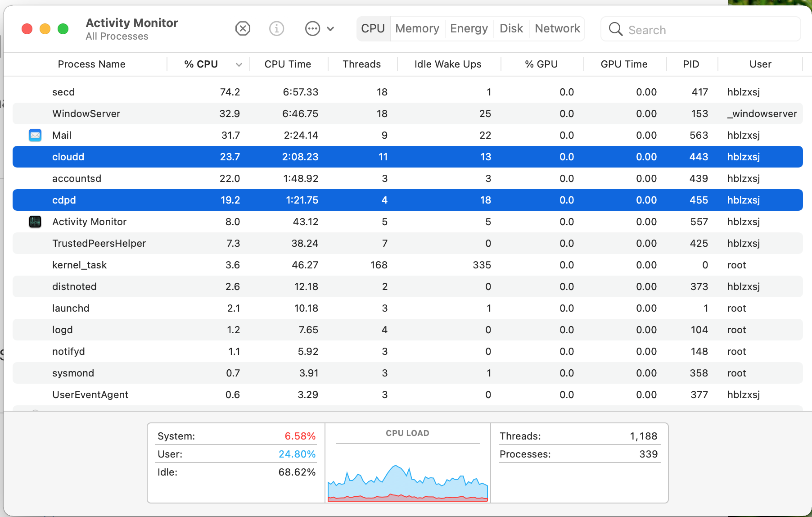The height and width of the screenshot is (517, 812).
Task: Sort processes by PID column header
Action: pyautogui.click(x=690, y=64)
